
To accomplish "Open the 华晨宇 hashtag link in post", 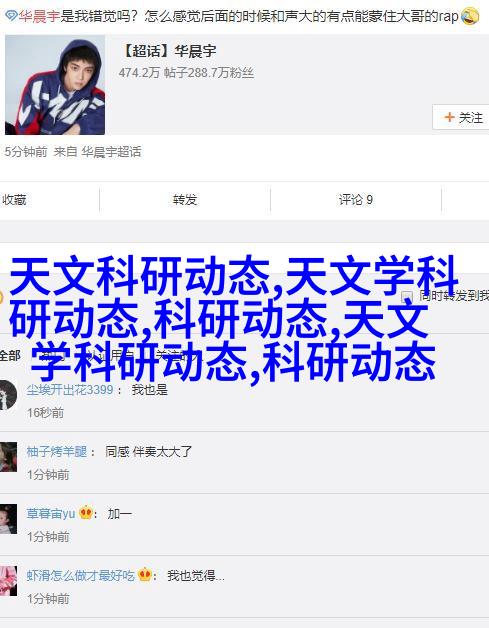I will pyautogui.click(x=39, y=16).
